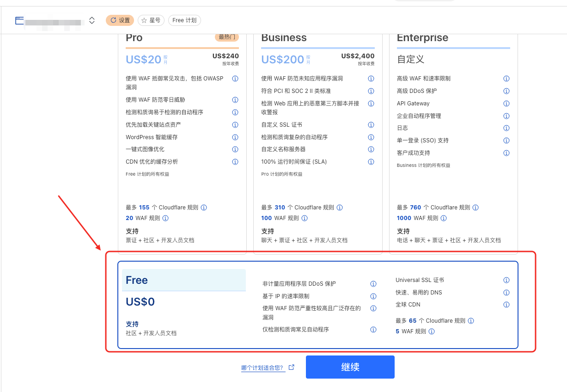Click info icon for 高级 DDoS 保护
This screenshot has width=567, height=392.
click(x=506, y=91)
